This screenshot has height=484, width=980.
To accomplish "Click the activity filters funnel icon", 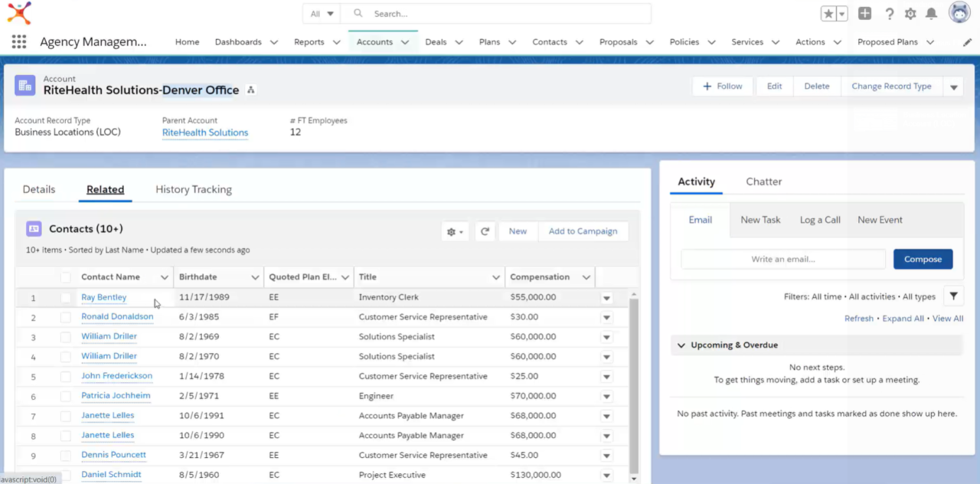I will [x=953, y=296].
